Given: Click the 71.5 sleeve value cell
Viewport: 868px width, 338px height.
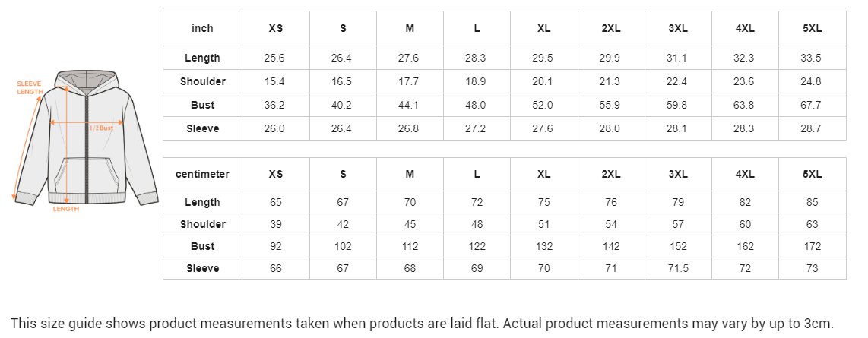Looking at the screenshot, I should point(677,268).
